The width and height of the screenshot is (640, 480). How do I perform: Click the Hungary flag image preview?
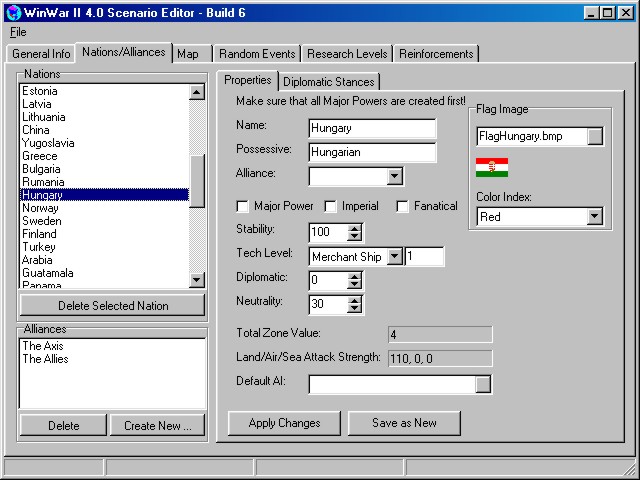(x=492, y=168)
